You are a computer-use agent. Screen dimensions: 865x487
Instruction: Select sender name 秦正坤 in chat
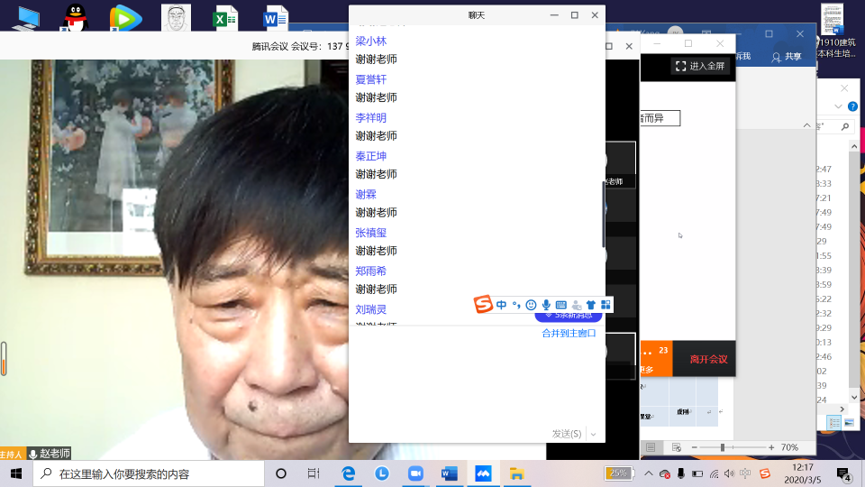click(371, 156)
